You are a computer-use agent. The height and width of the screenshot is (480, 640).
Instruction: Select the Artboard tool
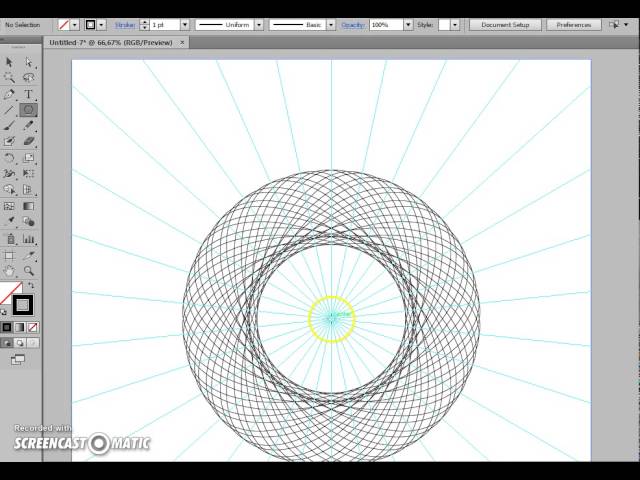click(9, 256)
